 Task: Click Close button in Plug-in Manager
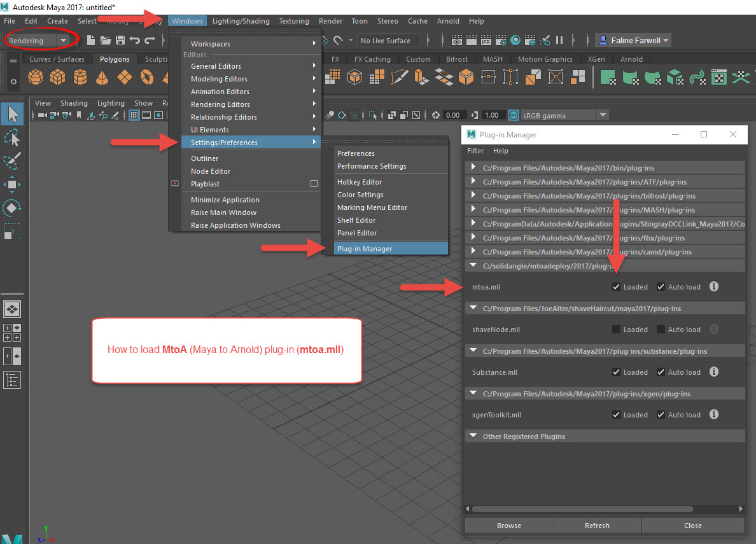click(x=693, y=526)
